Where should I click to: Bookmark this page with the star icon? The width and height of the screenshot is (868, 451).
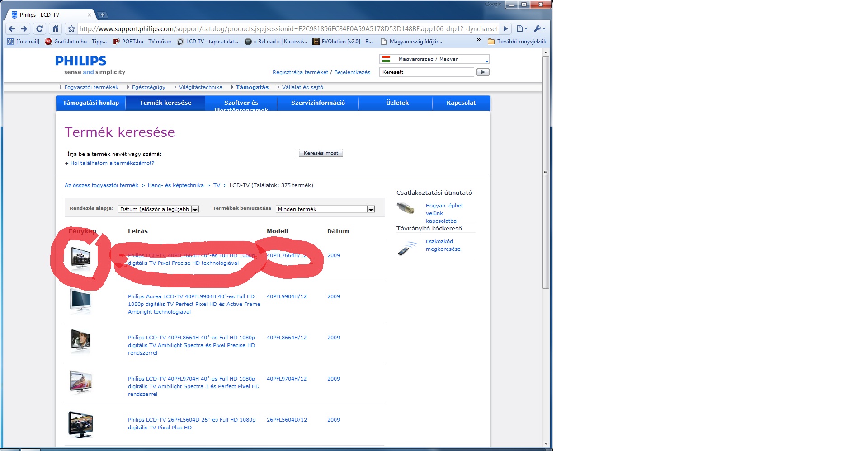71,29
